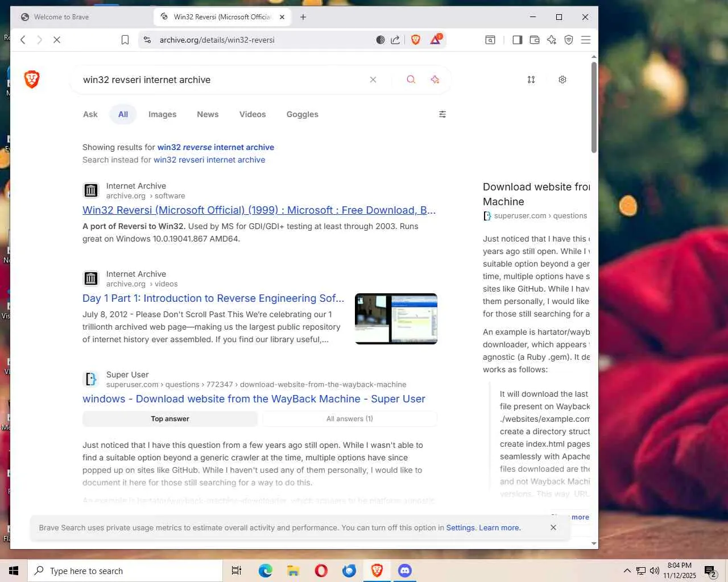
Task: Open Brave Rewards triangle icon
Action: [x=436, y=39]
